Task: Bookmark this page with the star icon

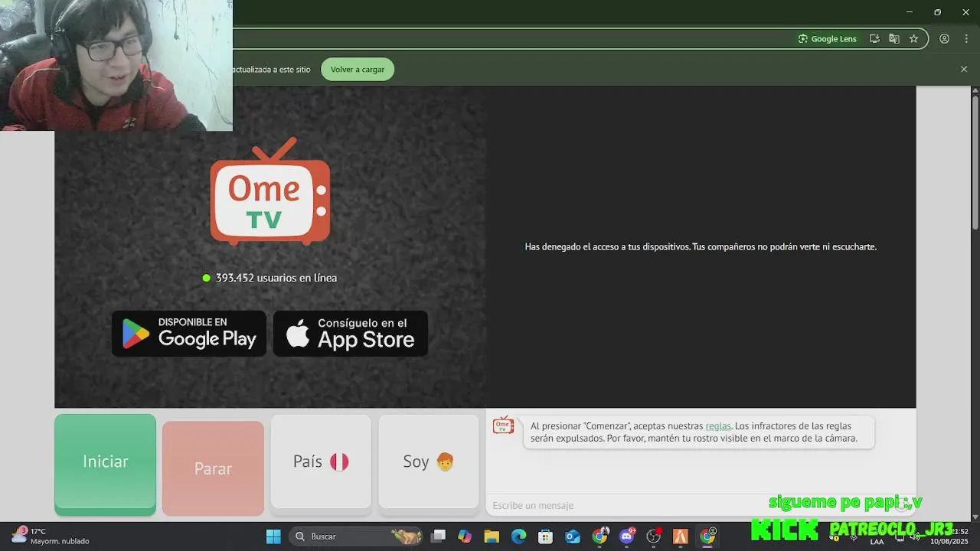Action: click(x=913, y=38)
